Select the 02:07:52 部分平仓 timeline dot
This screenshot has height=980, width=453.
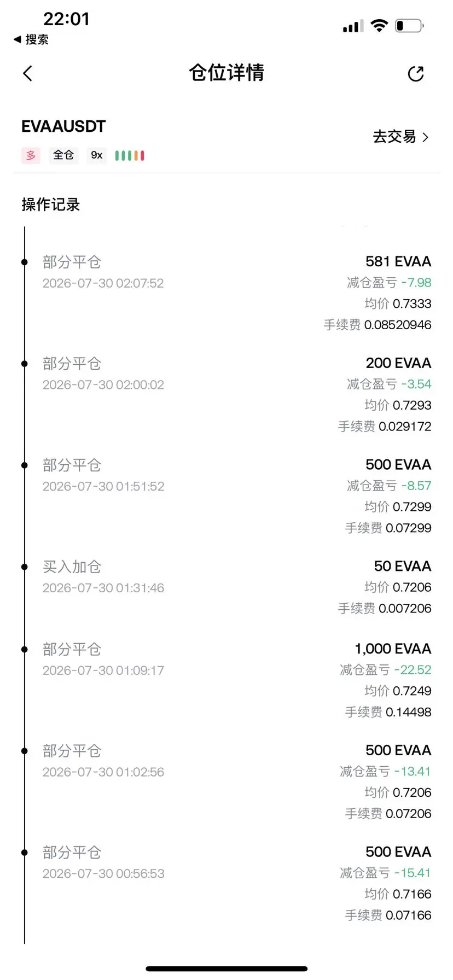click(25, 262)
